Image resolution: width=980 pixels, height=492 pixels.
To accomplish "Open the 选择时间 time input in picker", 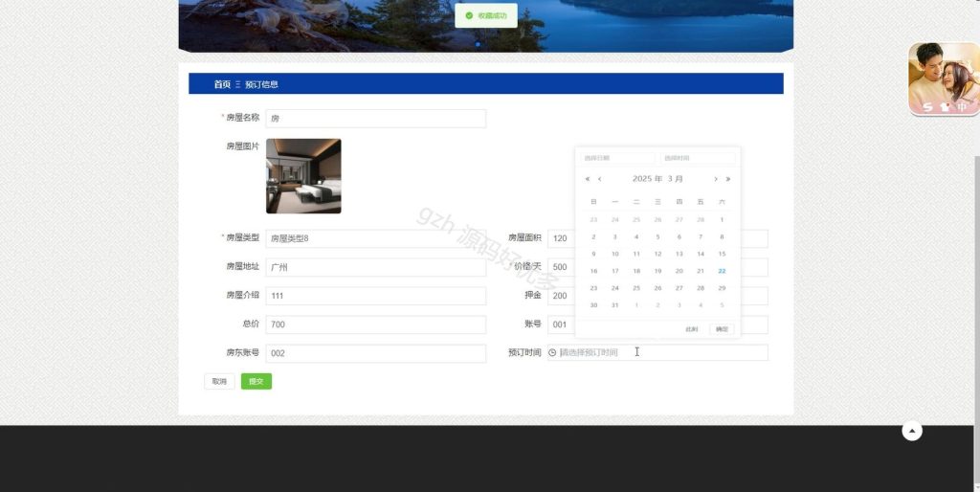I will click(x=698, y=158).
